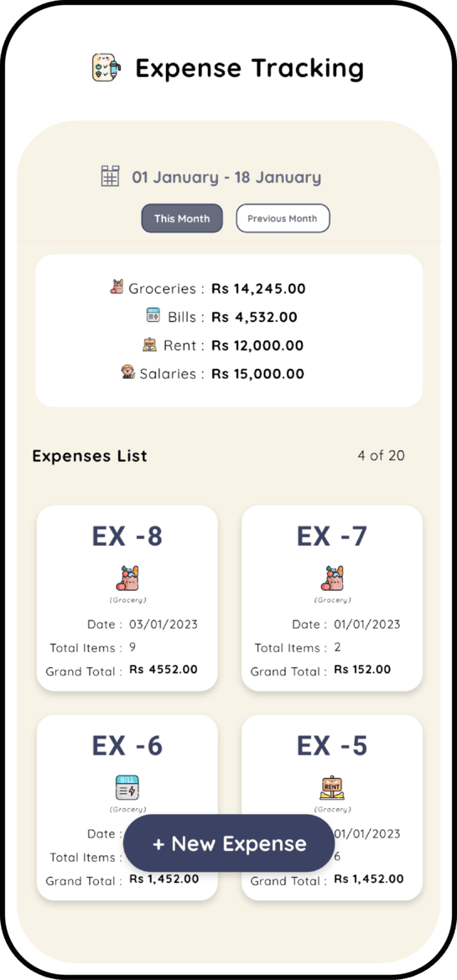Click the Groceries bag icon in summary

pos(117,287)
